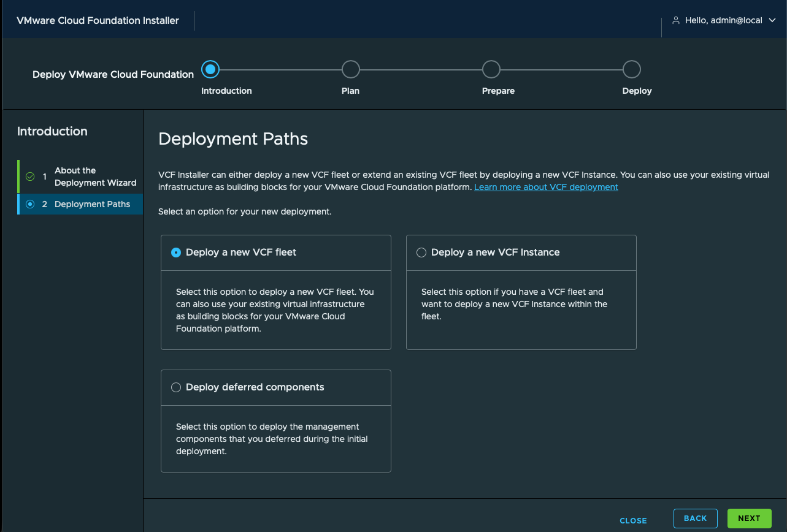Click the new VCF fleet card description text
This screenshot has width=787, height=532.
275,310
